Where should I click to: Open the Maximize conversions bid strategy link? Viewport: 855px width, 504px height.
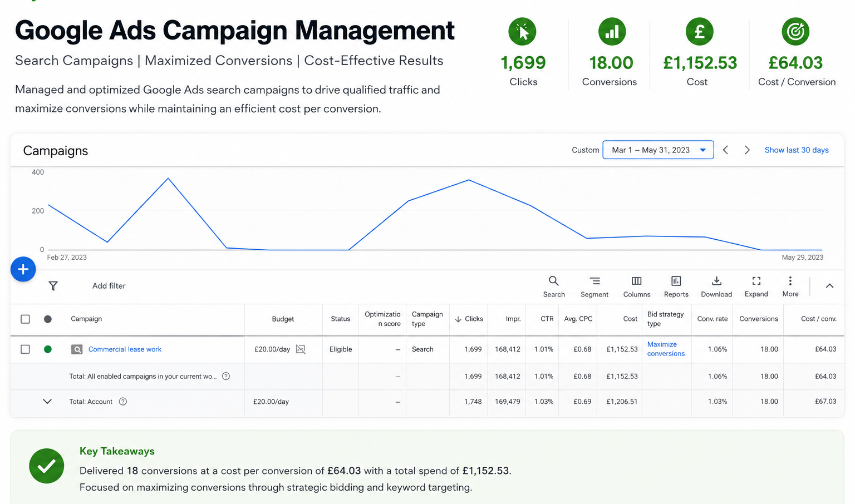pyautogui.click(x=666, y=349)
